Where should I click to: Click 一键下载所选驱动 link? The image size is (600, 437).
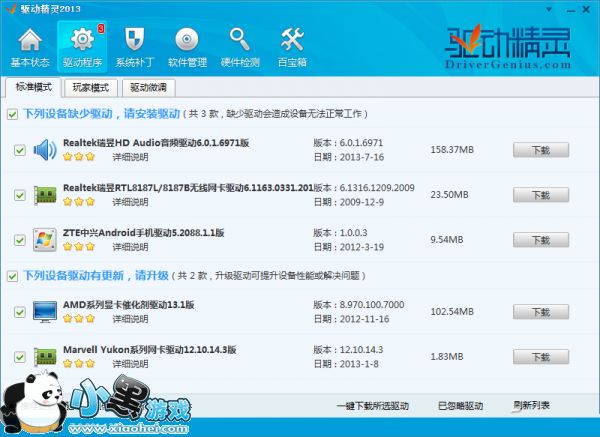pyautogui.click(x=373, y=406)
